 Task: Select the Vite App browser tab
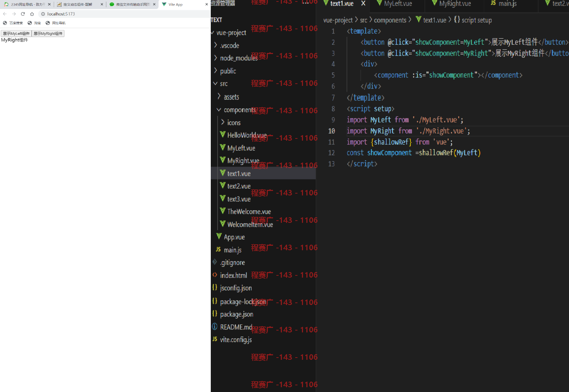(184, 4)
